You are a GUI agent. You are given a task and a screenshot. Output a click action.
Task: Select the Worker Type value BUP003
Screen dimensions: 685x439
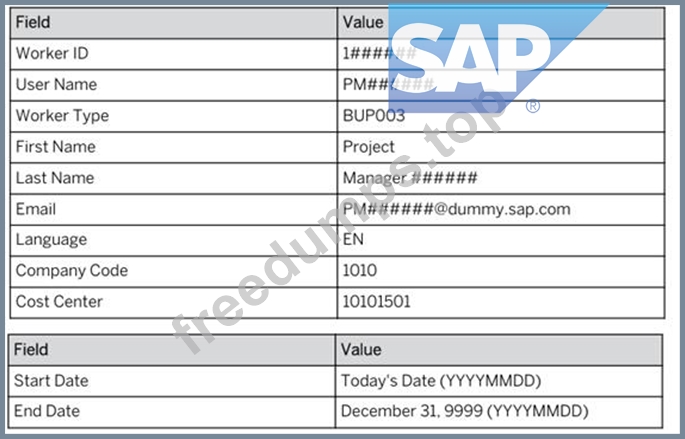(x=374, y=116)
